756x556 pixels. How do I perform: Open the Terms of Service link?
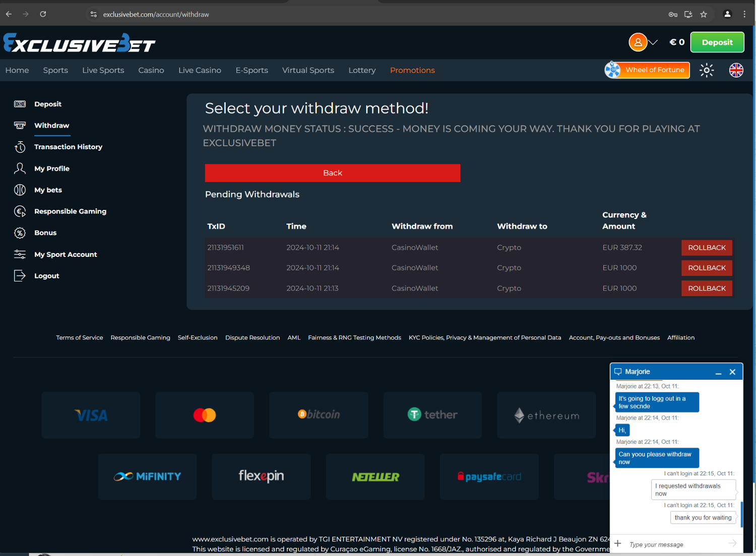click(79, 338)
